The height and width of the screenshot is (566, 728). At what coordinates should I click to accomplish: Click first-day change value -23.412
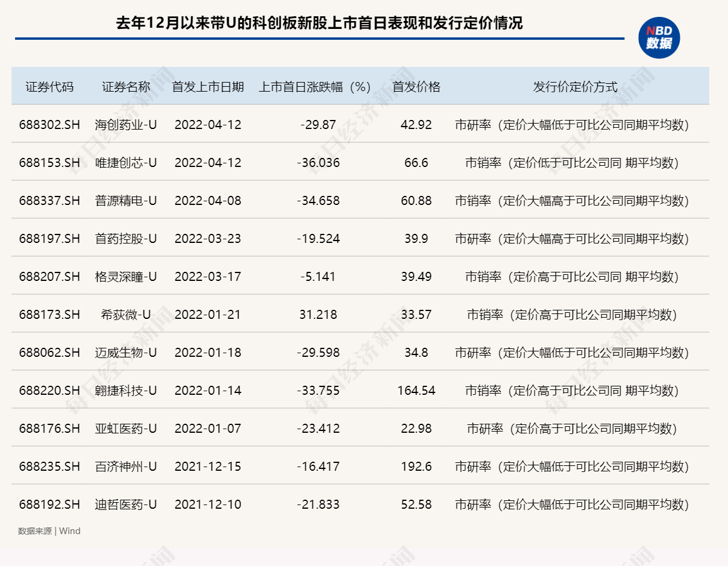318,429
